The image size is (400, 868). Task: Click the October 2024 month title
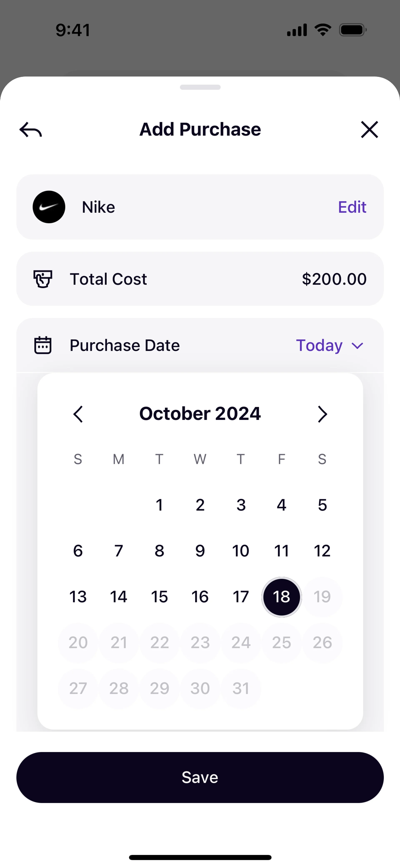click(x=200, y=413)
